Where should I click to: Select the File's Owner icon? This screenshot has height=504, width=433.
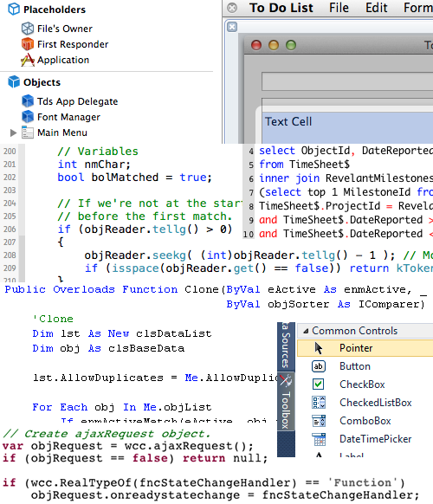[x=28, y=29]
